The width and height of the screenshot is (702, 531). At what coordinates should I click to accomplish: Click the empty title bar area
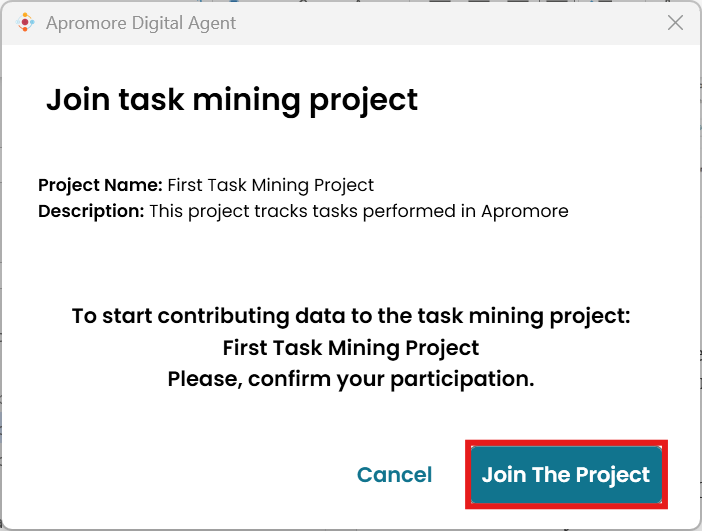click(450, 23)
